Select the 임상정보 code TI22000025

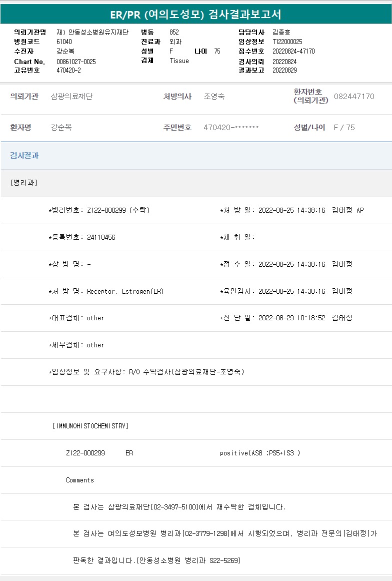click(x=287, y=42)
